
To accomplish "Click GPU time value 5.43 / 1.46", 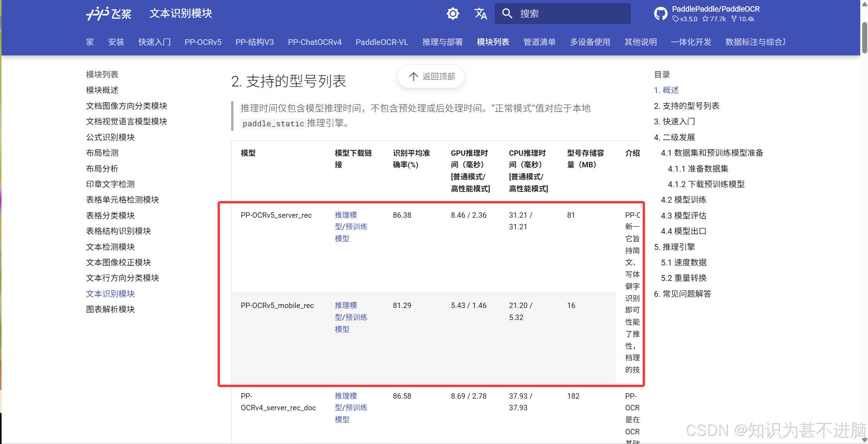I will point(468,305).
